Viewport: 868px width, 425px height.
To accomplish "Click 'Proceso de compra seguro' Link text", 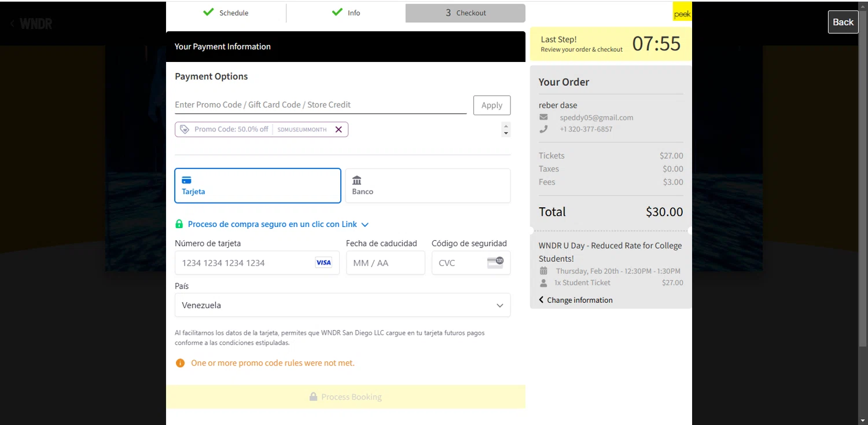I will 273,224.
